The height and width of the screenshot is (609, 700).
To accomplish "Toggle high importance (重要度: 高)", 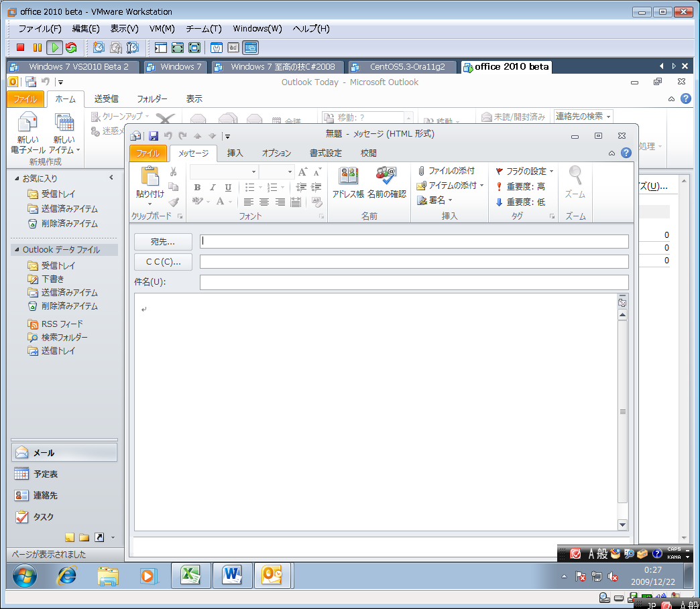I will (x=520, y=186).
